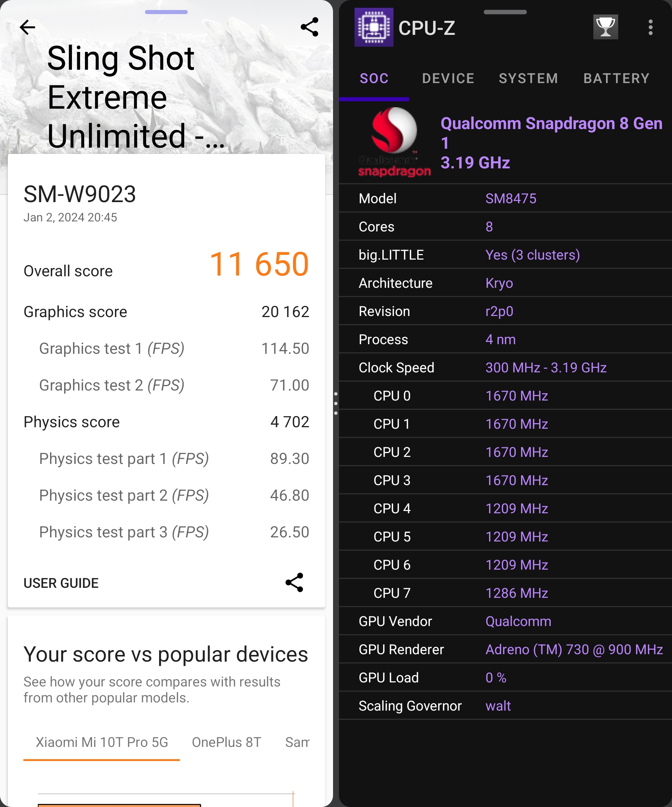Image resolution: width=672 pixels, height=807 pixels.
Task: Select the Xiaomi Mi 10T Pro 5G tab
Action: click(102, 742)
